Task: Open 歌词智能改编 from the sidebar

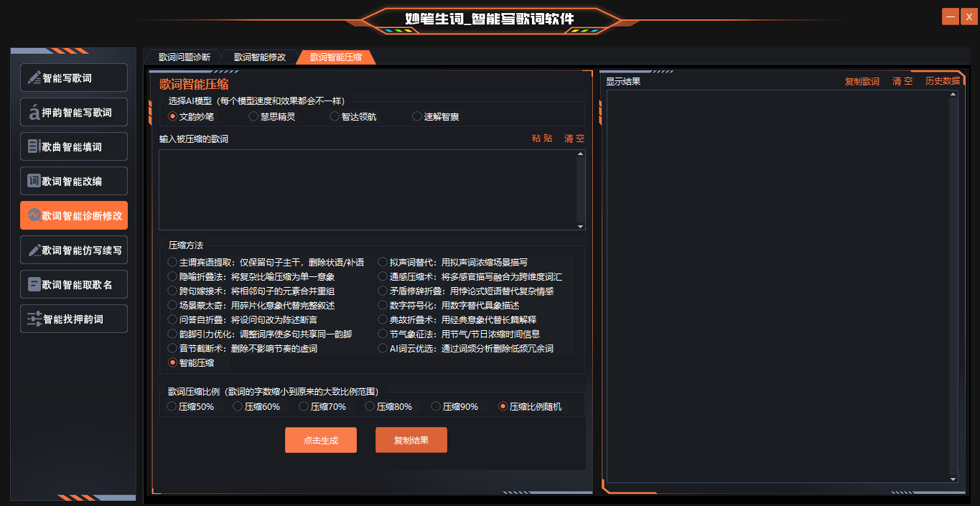Action: point(74,181)
